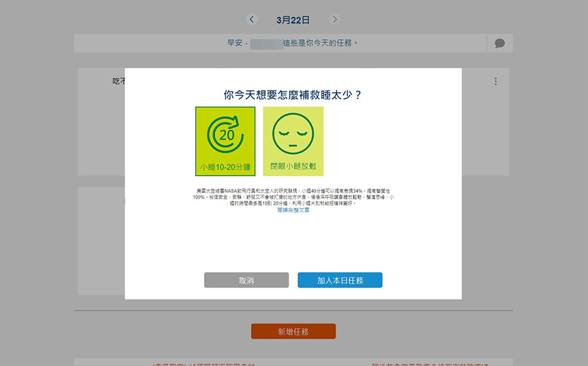Open the three-dot menu on task card
588x366 pixels.
(496, 82)
